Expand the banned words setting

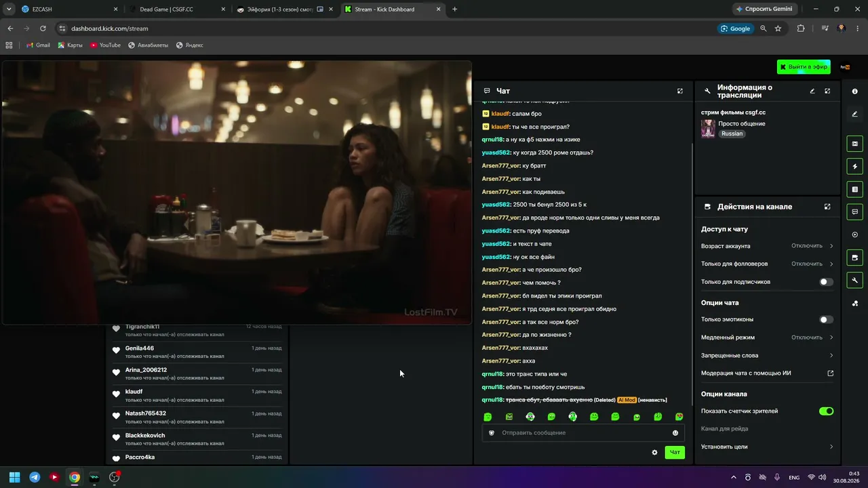(x=767, y=355)
